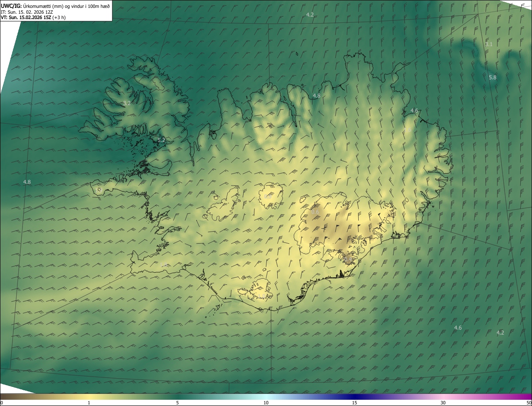Pick the 5.2 value label
Viewport: 532px width, 406px height.
pos(161,140)
